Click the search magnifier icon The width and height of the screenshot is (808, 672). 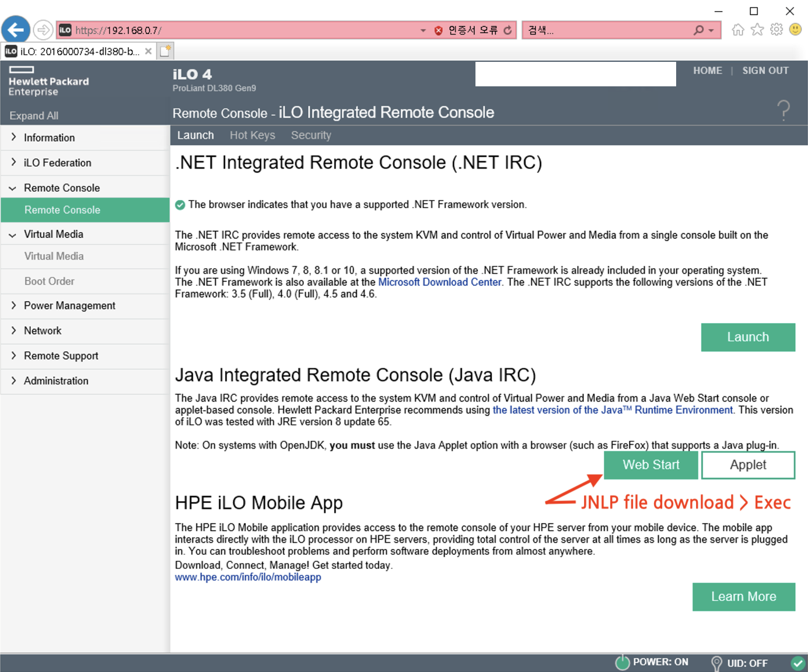(x=698, y=30)
